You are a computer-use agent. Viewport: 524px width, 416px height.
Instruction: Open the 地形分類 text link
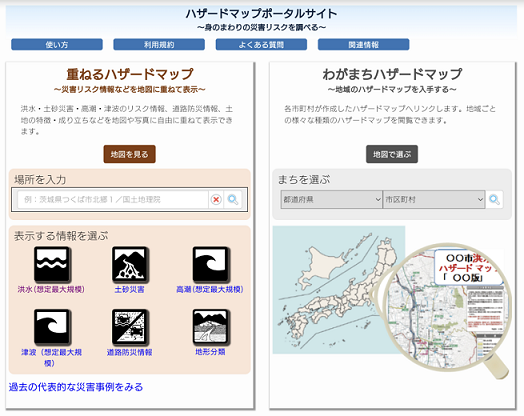[210, 352]
